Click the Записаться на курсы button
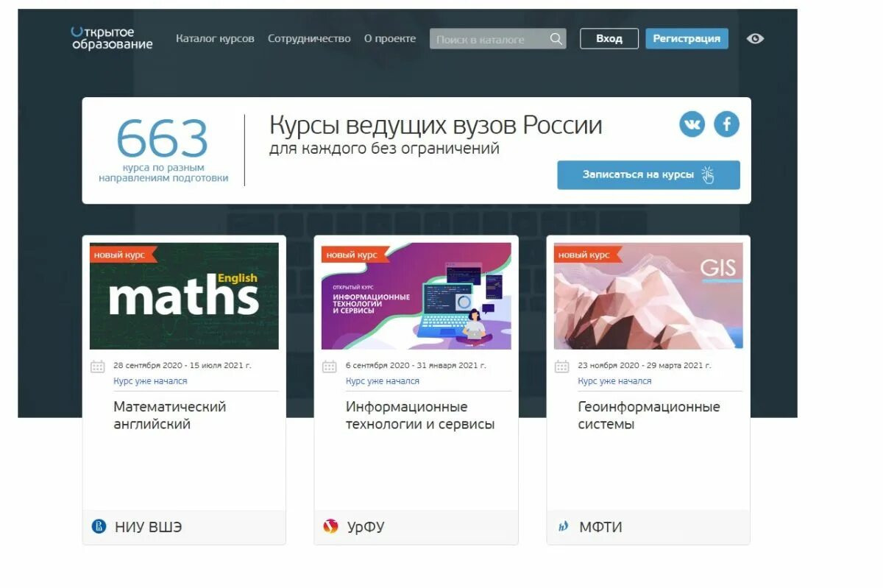Image resolution: width=883 pixels, height=588 pixels. click(648, 175)
